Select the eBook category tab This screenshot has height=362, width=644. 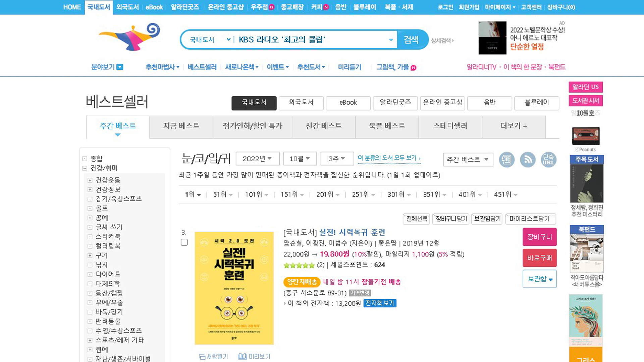(x=348, y=103)
